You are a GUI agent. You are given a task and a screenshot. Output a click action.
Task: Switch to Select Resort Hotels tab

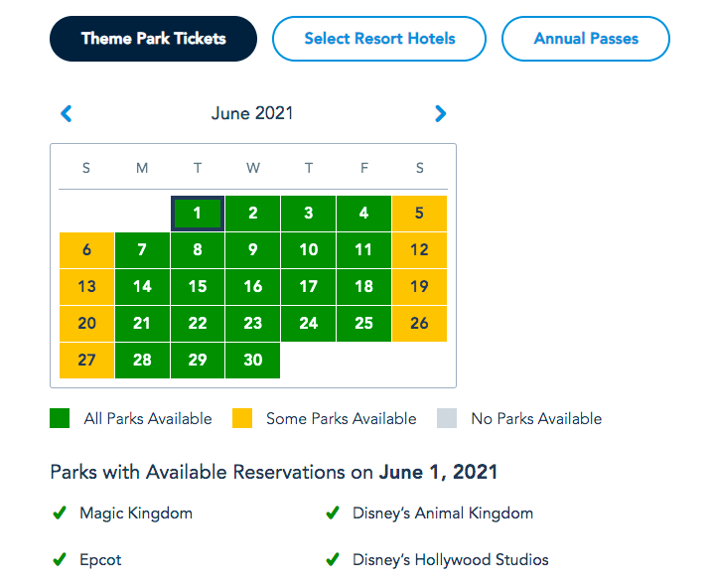click(379, 40)
